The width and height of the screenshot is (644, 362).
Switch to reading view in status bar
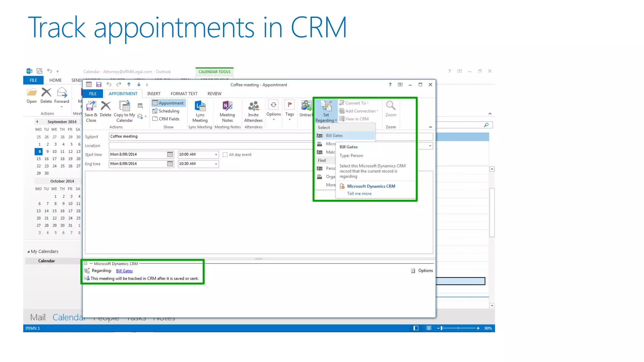[x=429, y=328]
